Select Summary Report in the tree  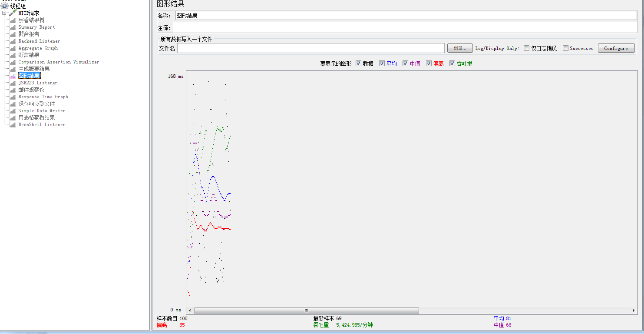pos(36,27)
